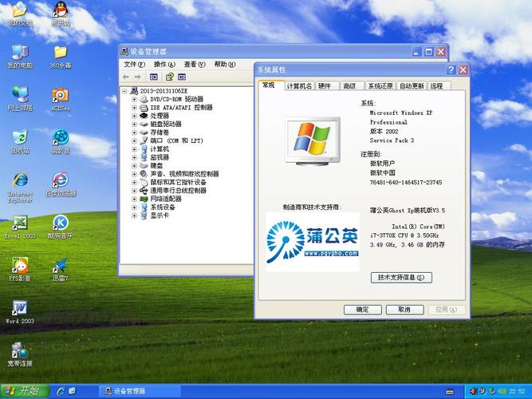The image size is (532, 399).
Task: Open the 查看(V) menu
Action: tap(195, 65)
